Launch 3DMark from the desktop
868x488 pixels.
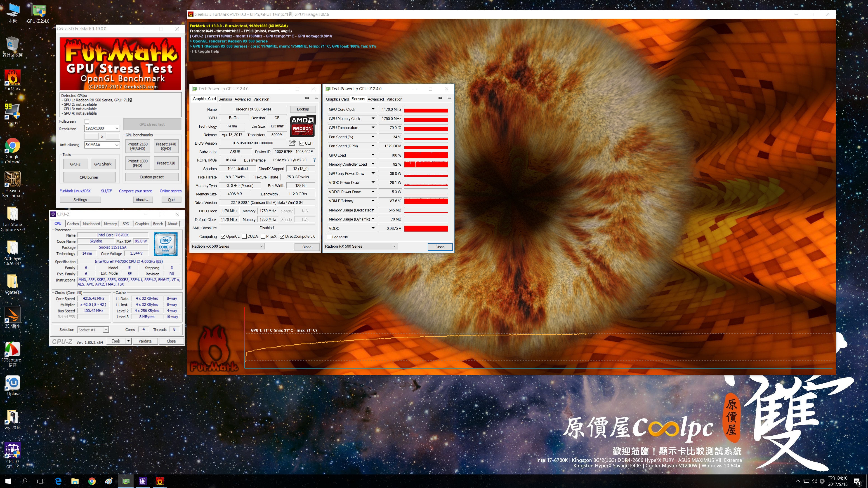coord(12,317)
